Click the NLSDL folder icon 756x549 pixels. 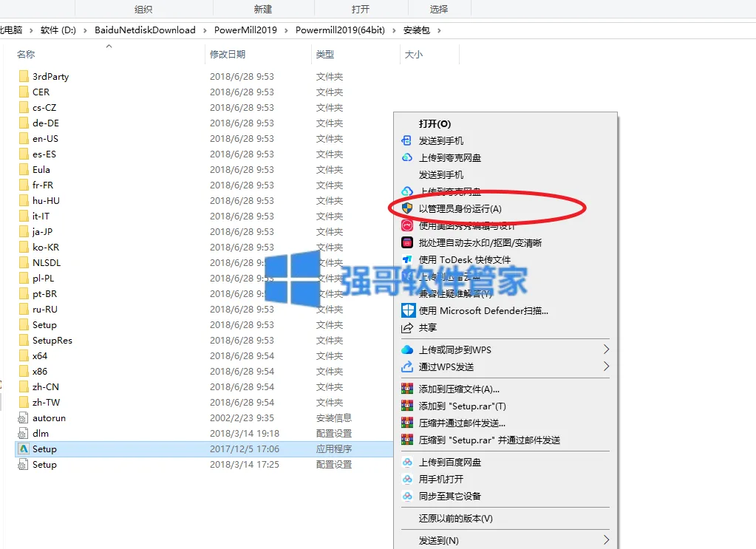(x=24, y=262)
